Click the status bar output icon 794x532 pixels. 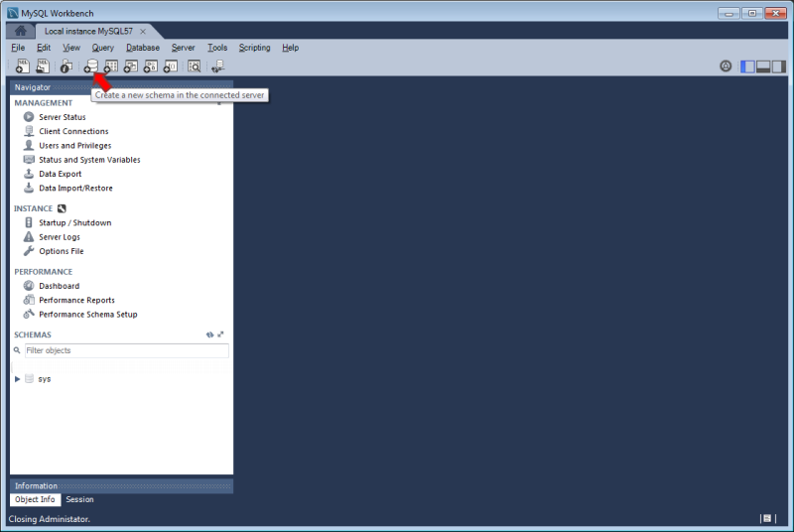tap(767, 518)
